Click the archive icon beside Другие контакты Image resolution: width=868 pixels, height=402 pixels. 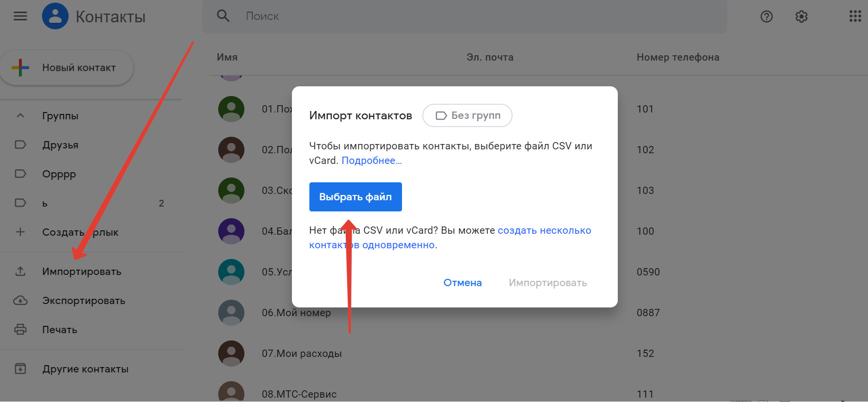point(20,369)
